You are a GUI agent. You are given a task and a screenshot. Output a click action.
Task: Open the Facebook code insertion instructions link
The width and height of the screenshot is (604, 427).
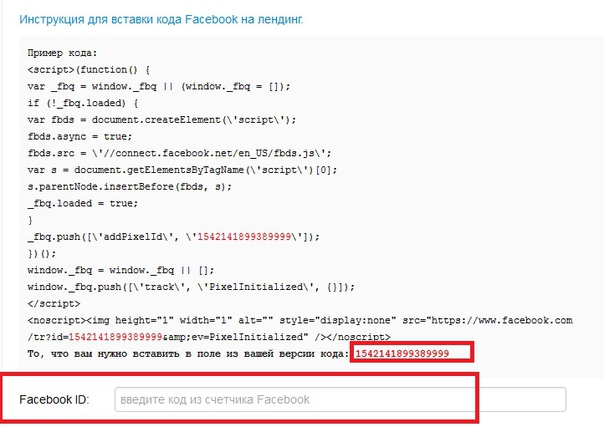pyautogui.click(x=161, y=19)
